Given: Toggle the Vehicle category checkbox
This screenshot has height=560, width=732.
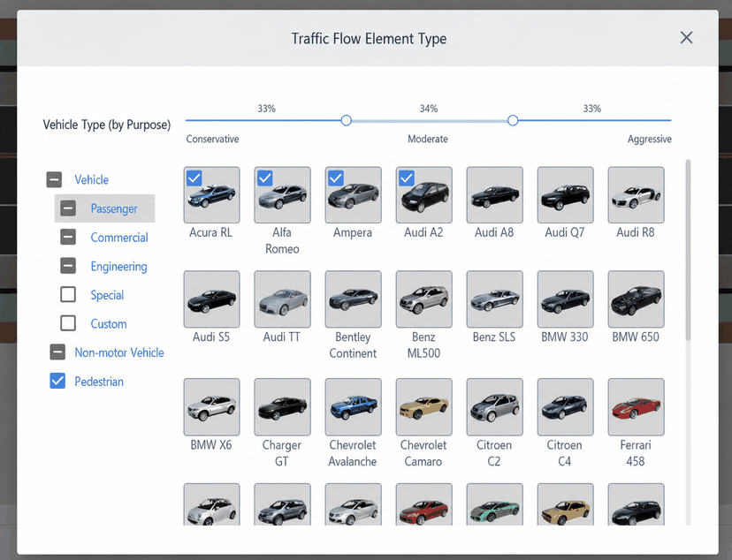Looking at the screenshot, I should pyautogui.click(x=54, y=179).
